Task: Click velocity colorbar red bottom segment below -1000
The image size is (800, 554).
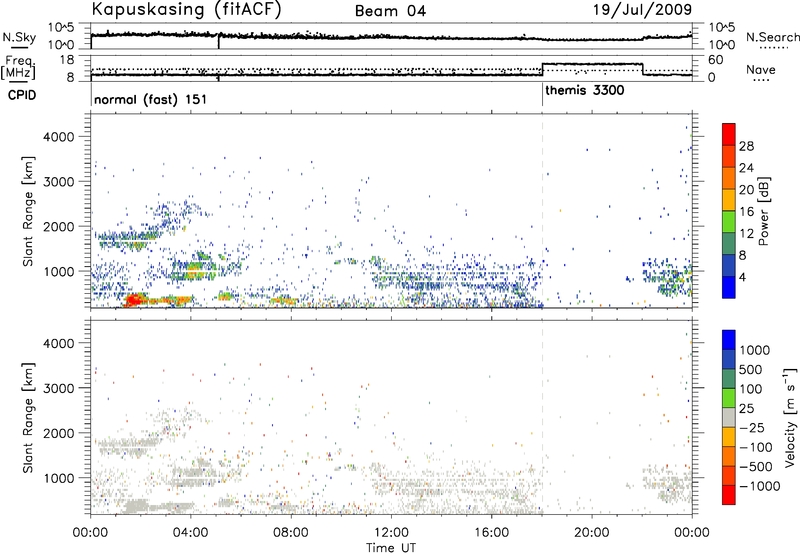Action: click(729, 495)
